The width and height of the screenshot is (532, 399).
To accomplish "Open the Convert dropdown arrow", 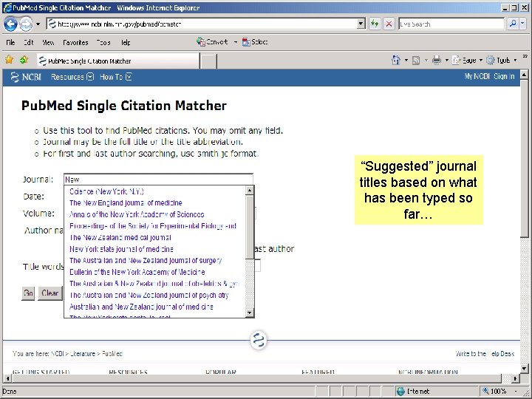I will [x=236, y=42].
